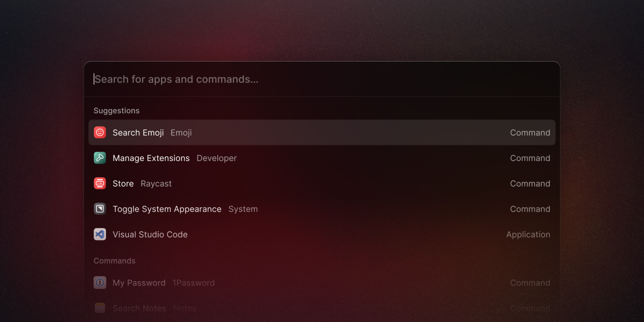Image resolution: width=644 pixels, height=322 pixels.
Task: Click the Application label on the VS Code row
Action: click(x=528, y=234)
